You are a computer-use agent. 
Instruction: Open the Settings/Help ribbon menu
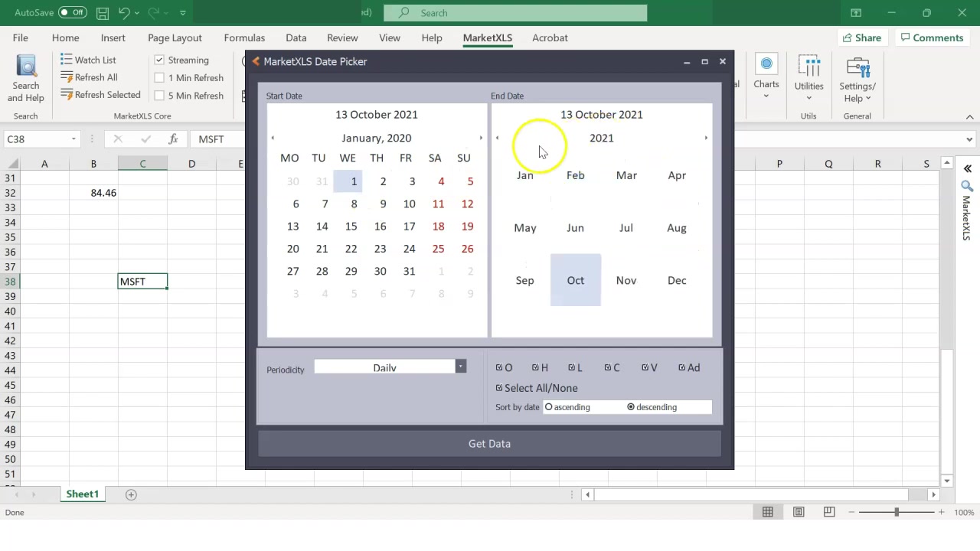tap(857, 79)
